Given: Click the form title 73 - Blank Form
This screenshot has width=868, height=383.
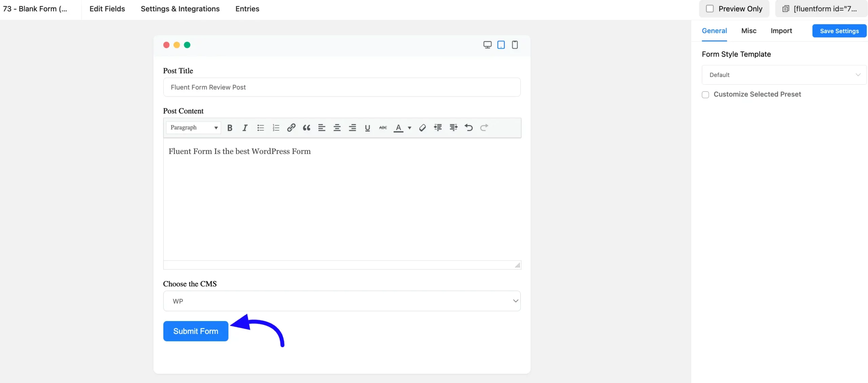Looking at the screenshot, I should click(x=35, y=9).
